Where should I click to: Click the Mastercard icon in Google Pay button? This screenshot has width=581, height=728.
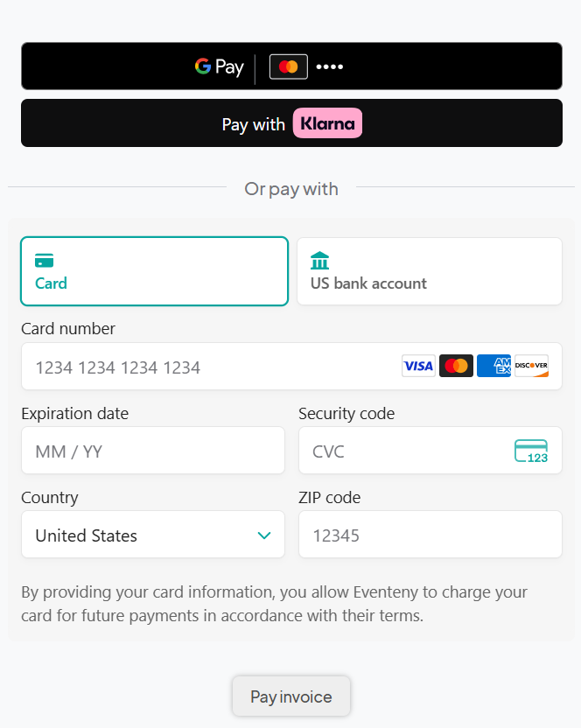click(289, 66)
